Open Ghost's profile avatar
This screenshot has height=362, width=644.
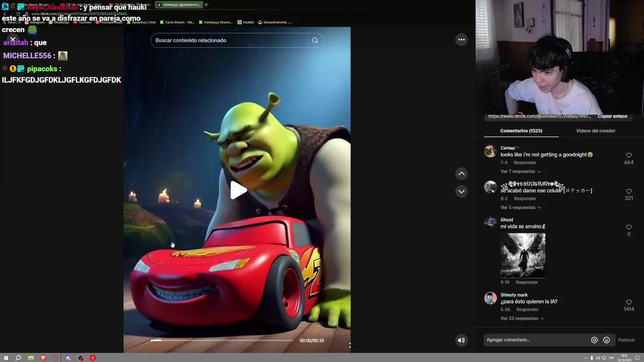tap(490, 223)
